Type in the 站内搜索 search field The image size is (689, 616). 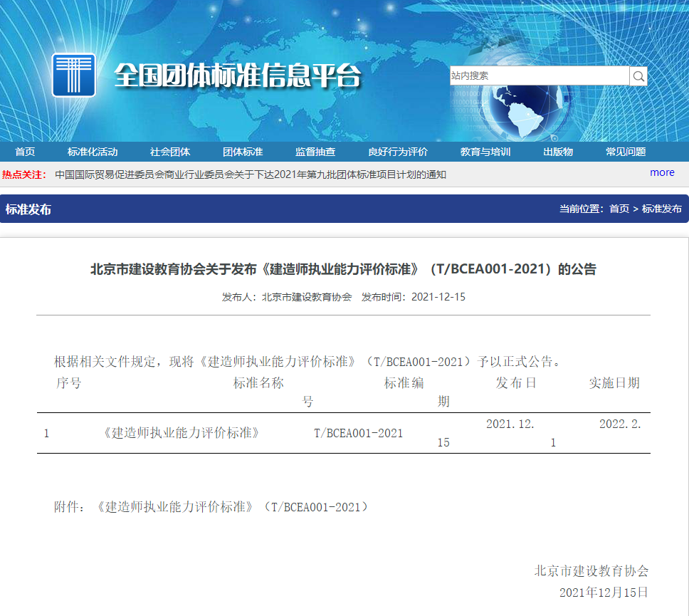pyautogui.click(x=539, y=76)
